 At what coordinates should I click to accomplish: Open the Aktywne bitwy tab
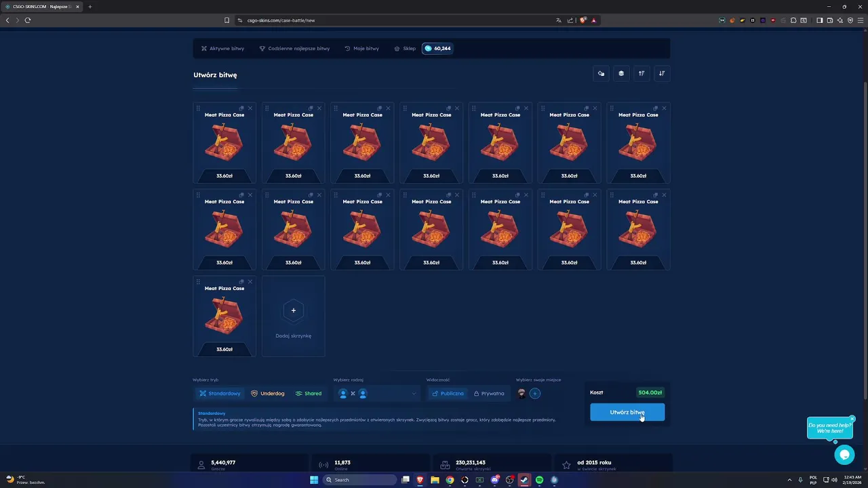click(x=222, y=49)
